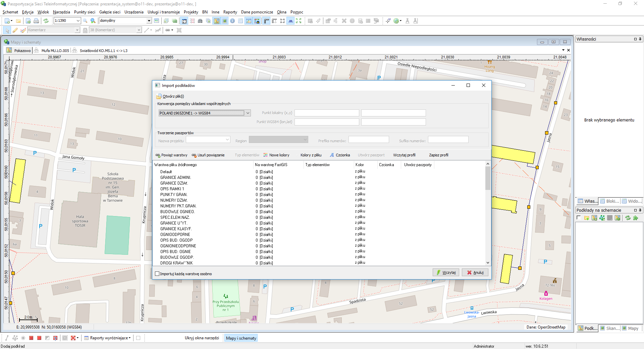
Task: Click Ukryj okna narzędzi
Action: pos(202,338)
